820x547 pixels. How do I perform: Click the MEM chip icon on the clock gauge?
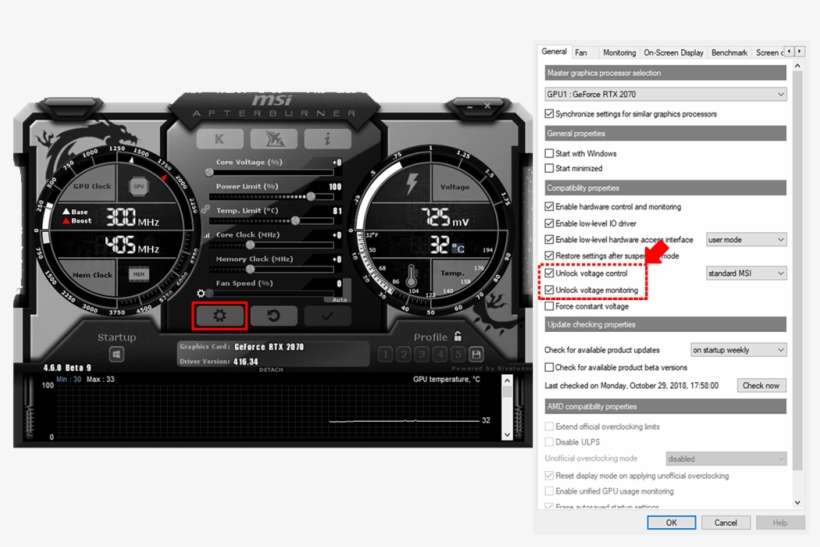point(139,274)
